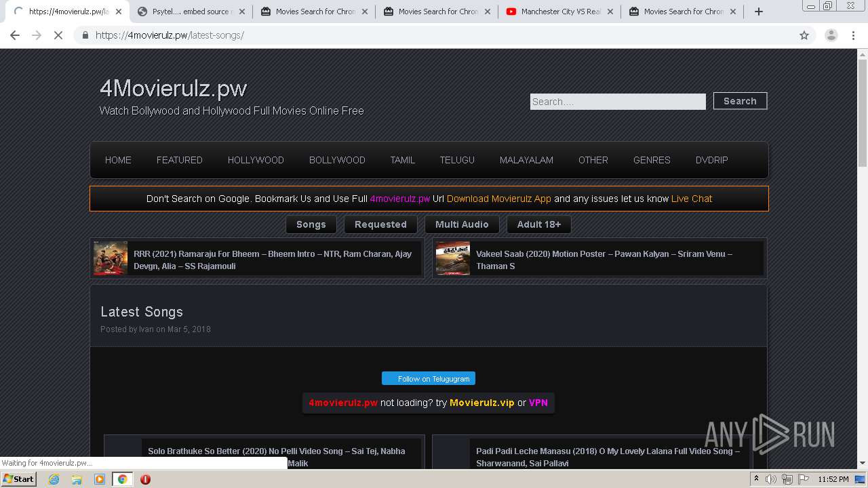Click the volume speaker tray icon
868x488 pixels.
771,479
